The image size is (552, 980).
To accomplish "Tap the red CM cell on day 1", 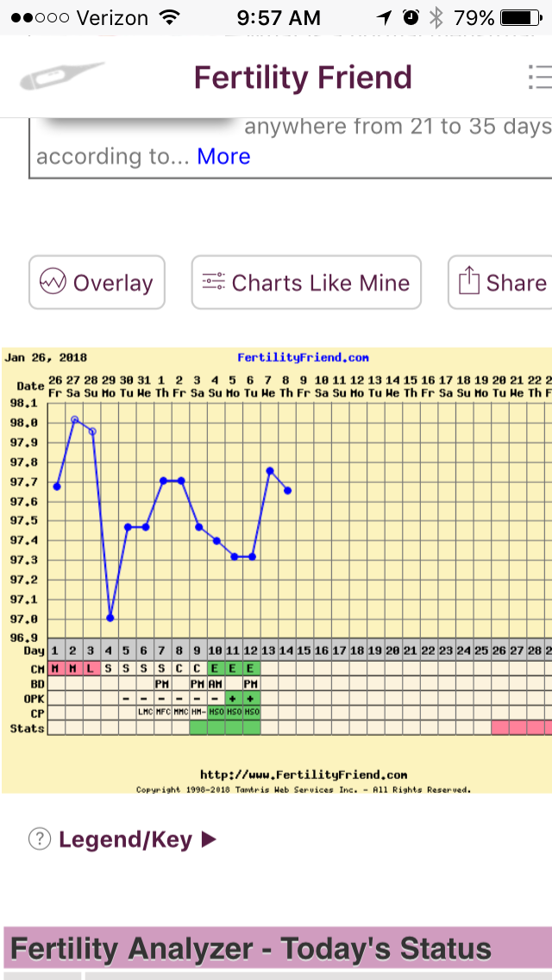I will click(x=56, y=669).
